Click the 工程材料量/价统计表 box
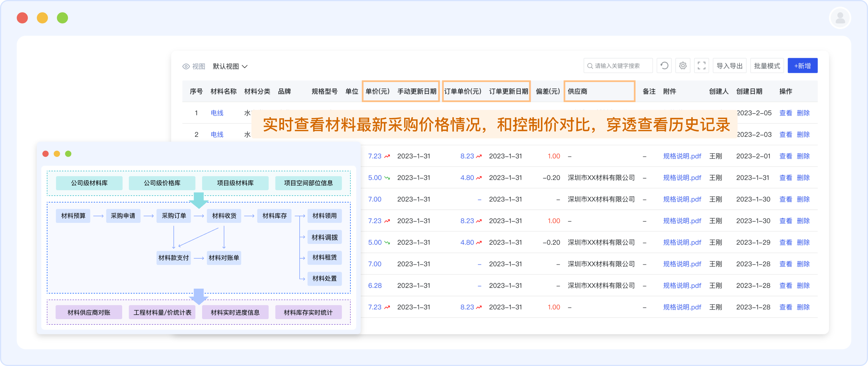This screenshot has width=868, height=366. (x=162, y=312)
